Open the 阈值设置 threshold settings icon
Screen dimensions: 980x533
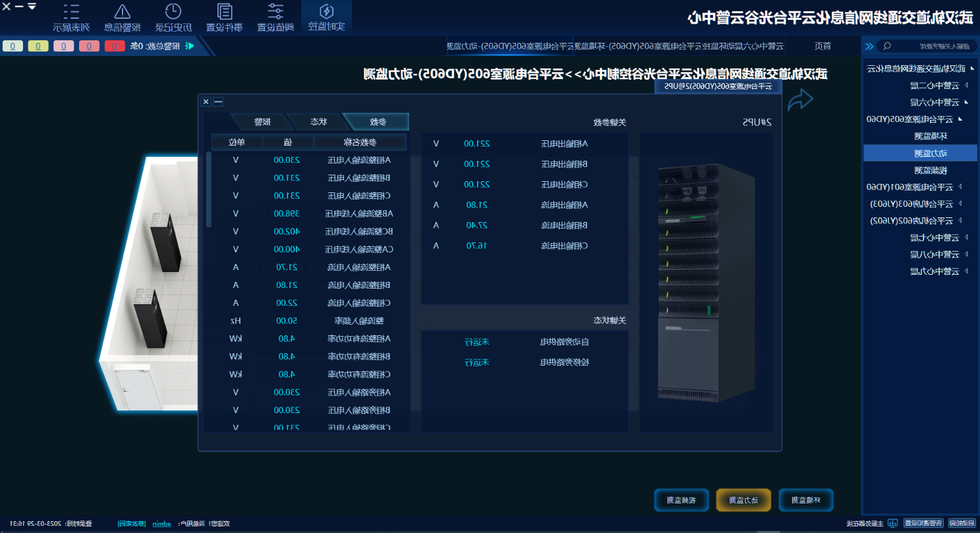(275, 12)
